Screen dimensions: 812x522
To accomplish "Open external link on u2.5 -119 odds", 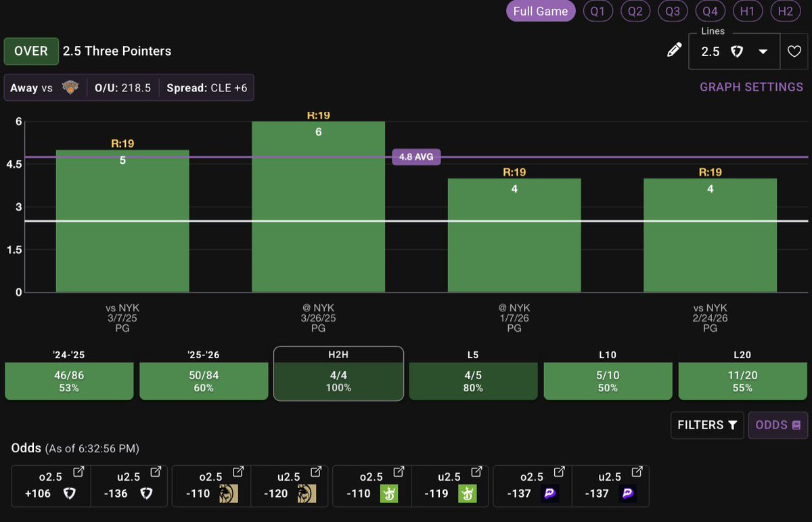I will pos(477,471).
